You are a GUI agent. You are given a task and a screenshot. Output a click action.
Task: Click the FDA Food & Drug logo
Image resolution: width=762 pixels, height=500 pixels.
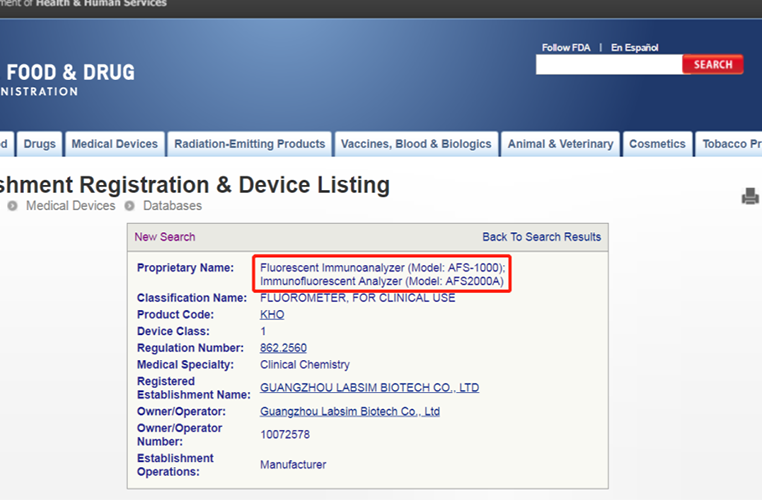[68, 80]
